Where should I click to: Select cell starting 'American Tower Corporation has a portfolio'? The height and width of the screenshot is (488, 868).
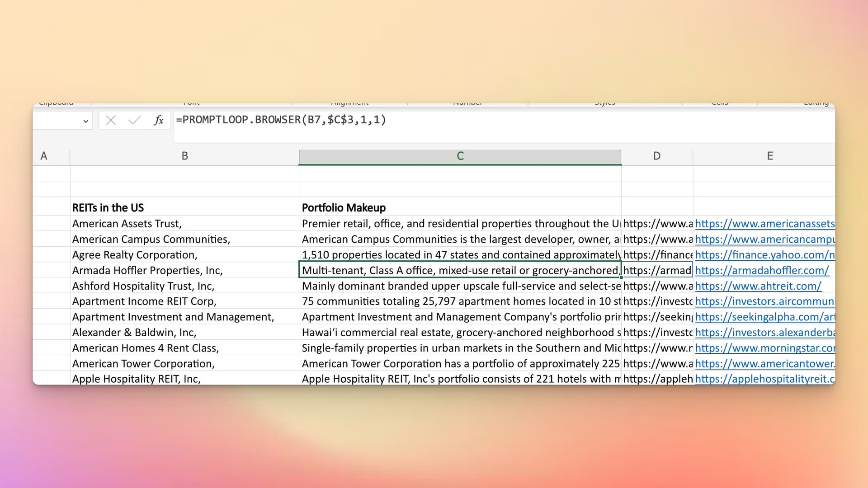(x=460, y=364)
